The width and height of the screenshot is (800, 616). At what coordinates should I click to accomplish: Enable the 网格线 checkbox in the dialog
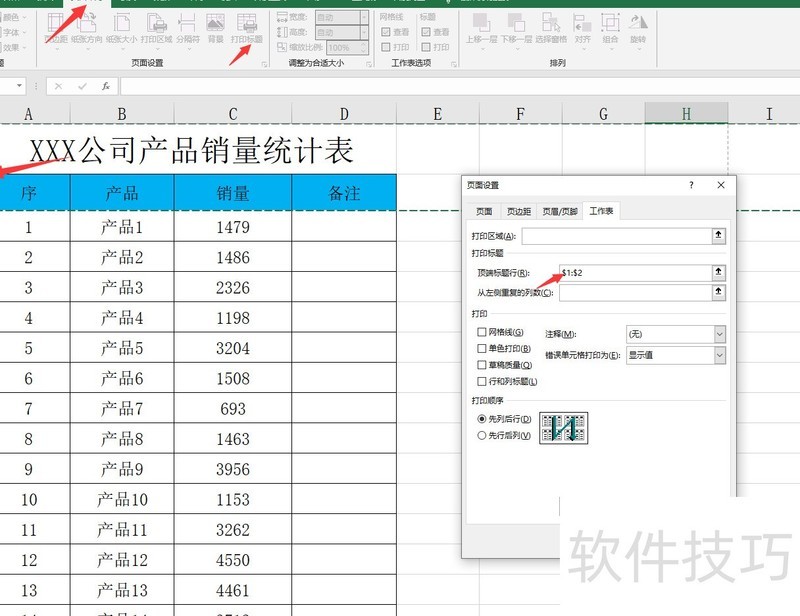[x=482, y=332]
